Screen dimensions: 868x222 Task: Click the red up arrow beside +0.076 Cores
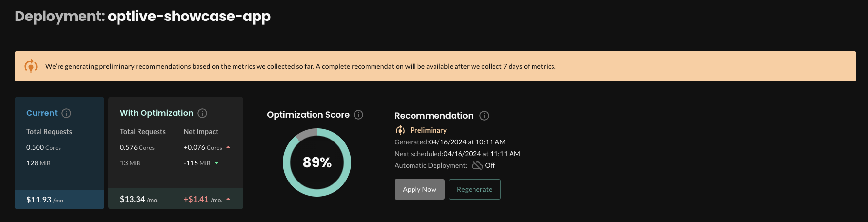click(x=228, y=147)
